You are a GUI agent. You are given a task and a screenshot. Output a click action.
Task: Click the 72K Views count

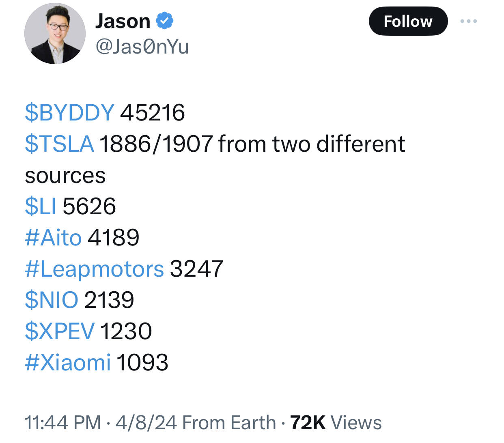point(336,422)
